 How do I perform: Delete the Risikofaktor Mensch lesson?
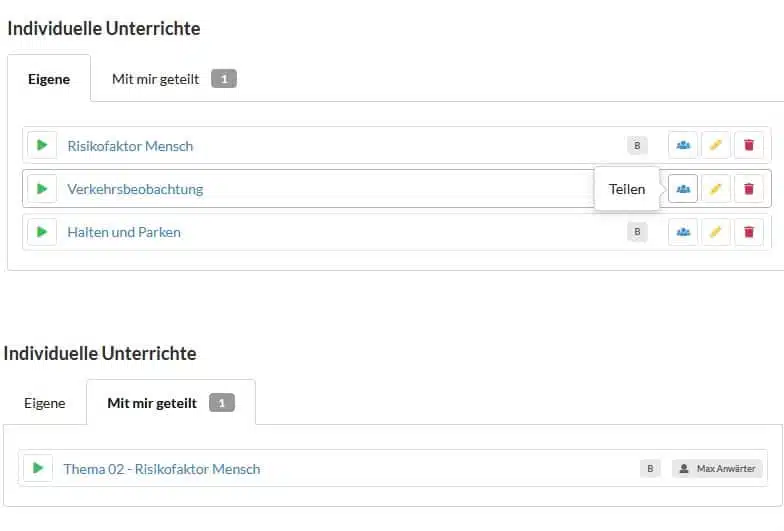click(x=748, y=145)
